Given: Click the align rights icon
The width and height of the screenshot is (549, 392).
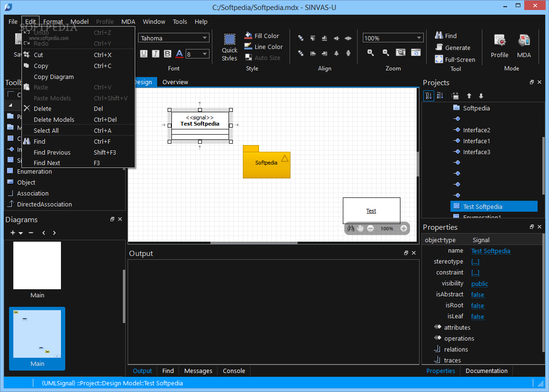Looking at the screenshot, I should click(x=325, y=53).
